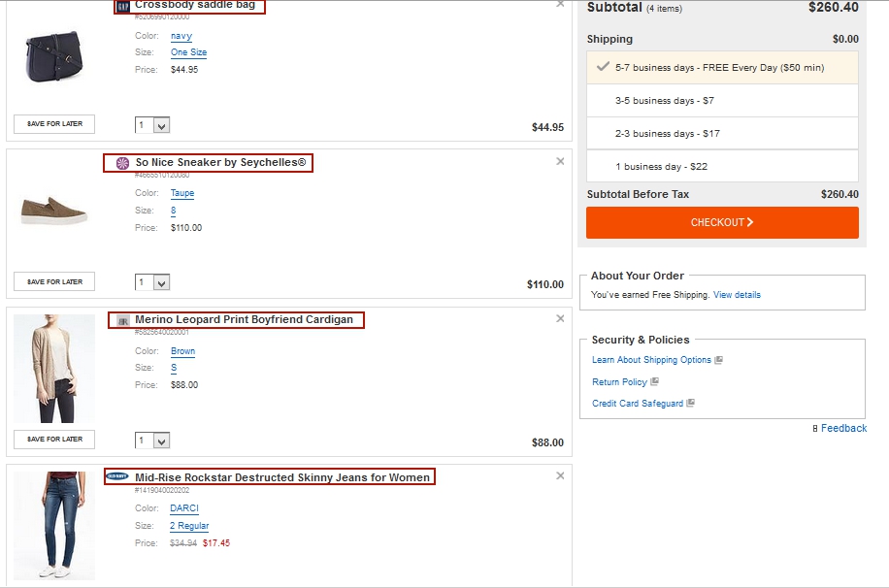Click the skinny jeans product thumbnail

tap(54, 524)
